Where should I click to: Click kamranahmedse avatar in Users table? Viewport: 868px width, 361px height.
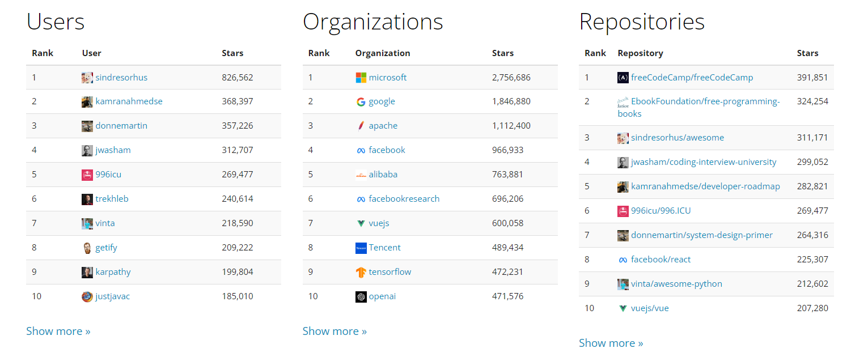pos(87,102)
